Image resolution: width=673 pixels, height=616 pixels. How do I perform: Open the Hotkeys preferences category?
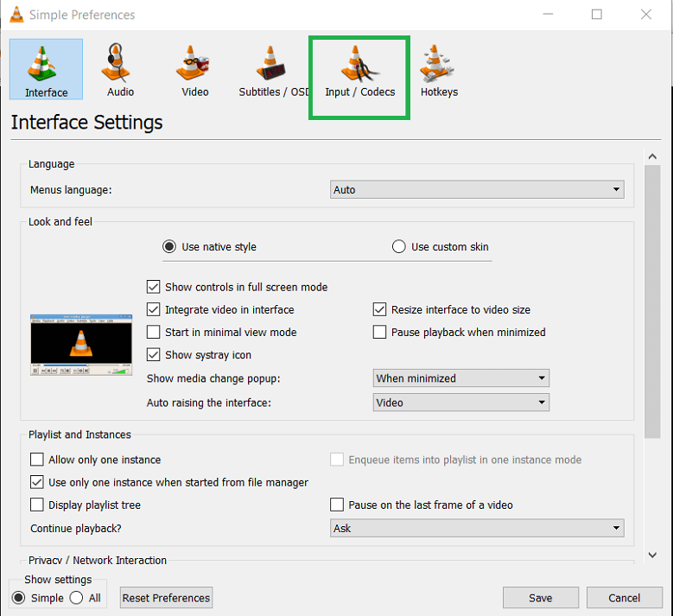[x=439, y=69]
